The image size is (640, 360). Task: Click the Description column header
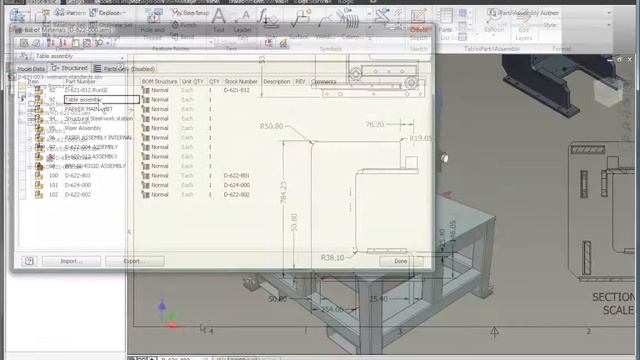click(x=277, y=82)
